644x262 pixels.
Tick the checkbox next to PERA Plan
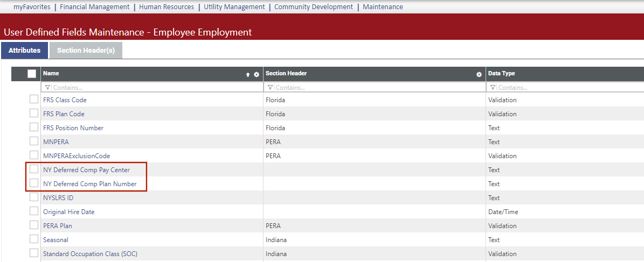point(34,225)
